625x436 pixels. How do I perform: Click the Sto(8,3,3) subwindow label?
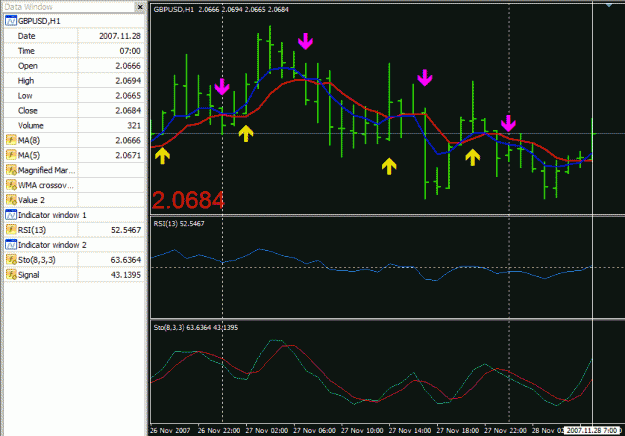196,328
